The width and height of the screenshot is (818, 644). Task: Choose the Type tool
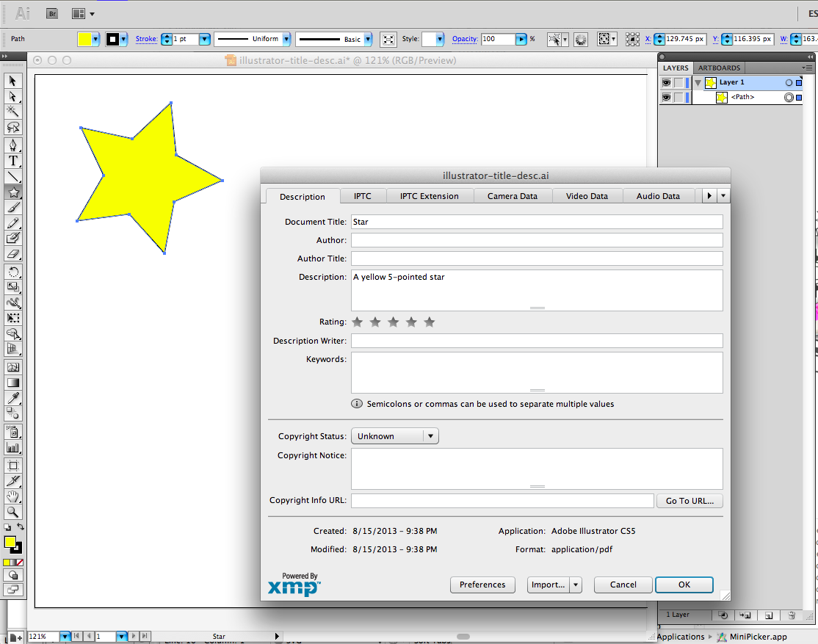13,161
